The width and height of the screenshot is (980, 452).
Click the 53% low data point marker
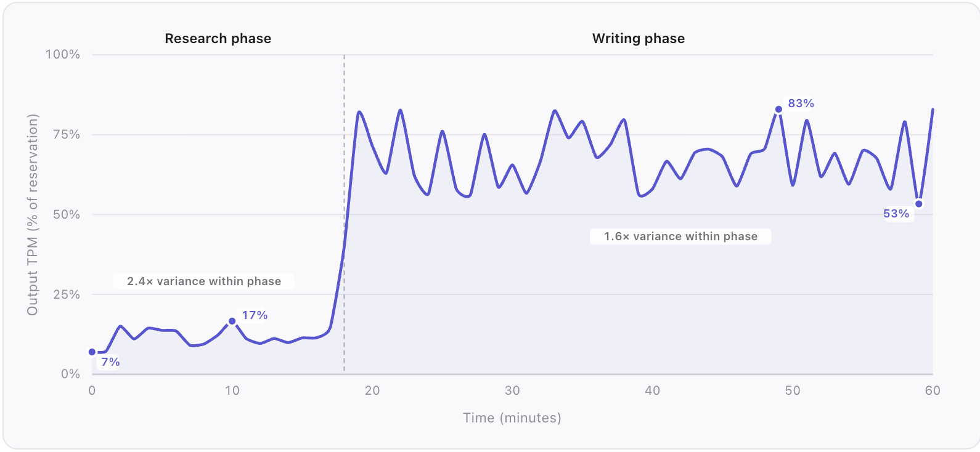pyautogui.click(x=918, y=204)
